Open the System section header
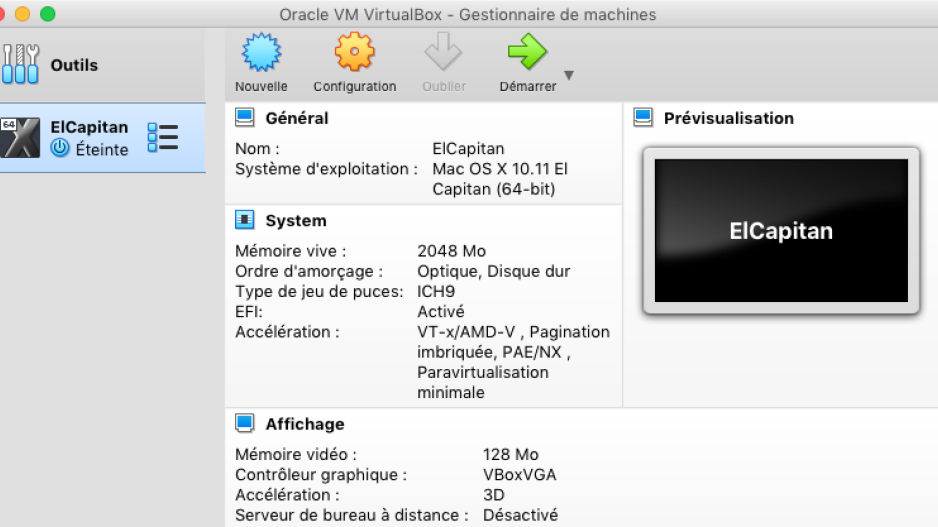This screenshot has width=938, height=527. click(296, 221)
